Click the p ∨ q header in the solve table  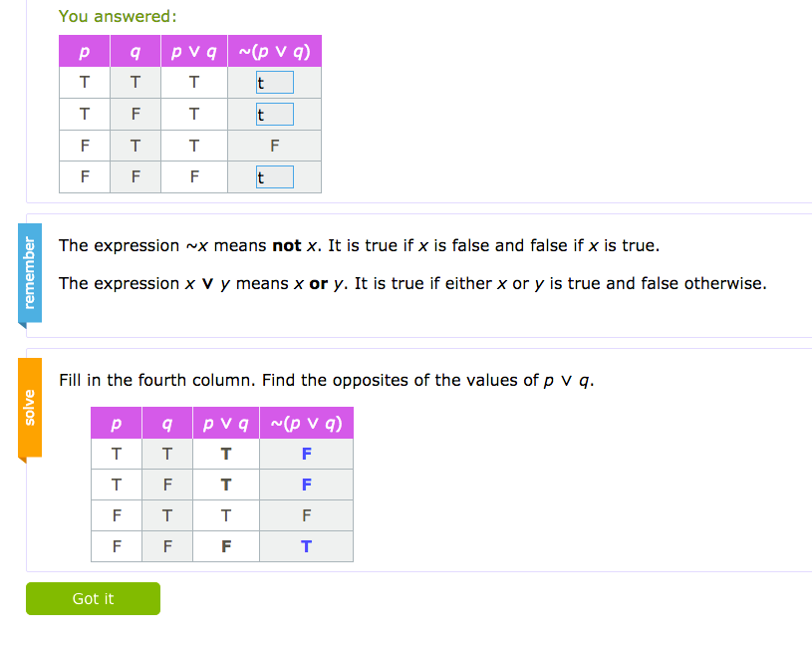pos(225,424)
